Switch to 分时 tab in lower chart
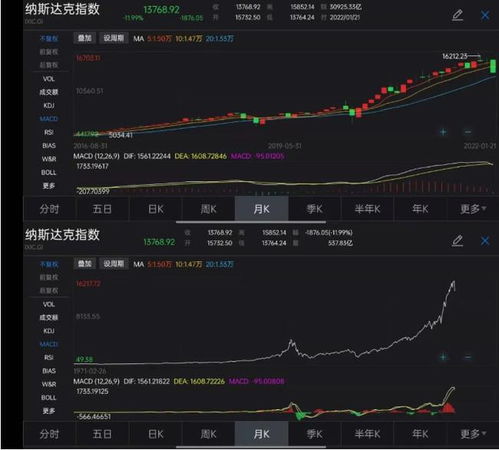This screenshot has width=499, height=450. (49, 434)
